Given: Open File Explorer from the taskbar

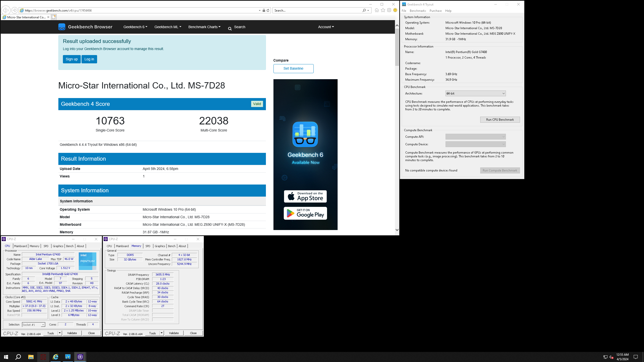Looking at the screenshot, I should coord(31,357).
